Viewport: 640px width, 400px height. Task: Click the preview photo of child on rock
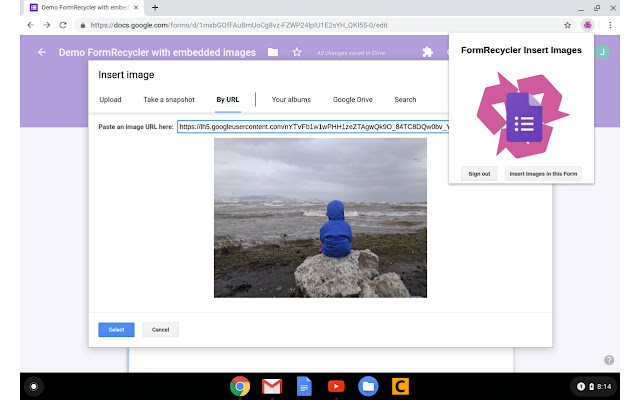tap(320, 218)
